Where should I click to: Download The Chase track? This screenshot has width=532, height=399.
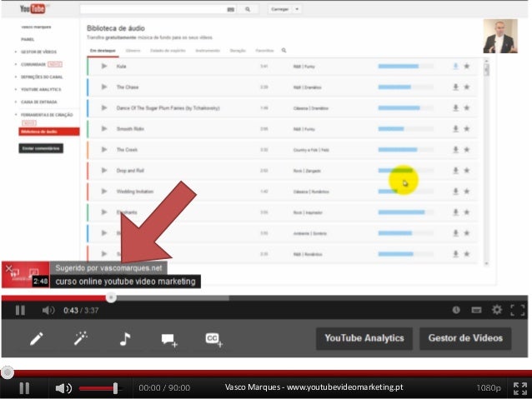(455, 87)
